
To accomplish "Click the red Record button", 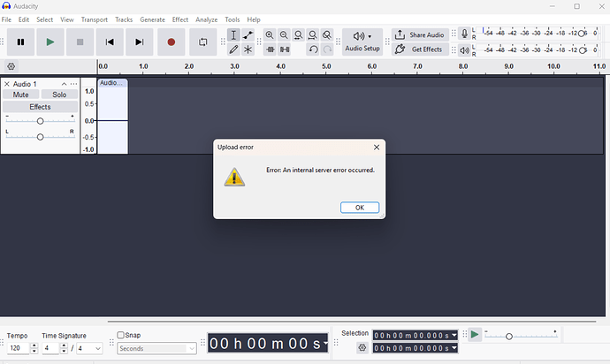I will [171, 42].
